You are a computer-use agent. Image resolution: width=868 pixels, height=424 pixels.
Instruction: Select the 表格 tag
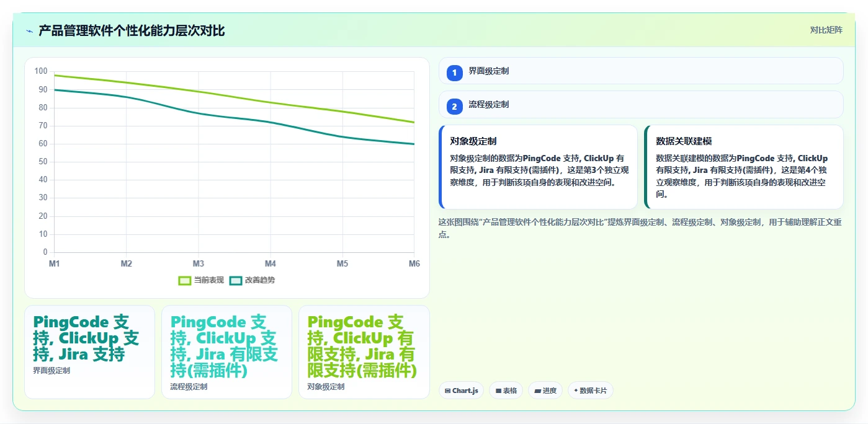(506, 391)
